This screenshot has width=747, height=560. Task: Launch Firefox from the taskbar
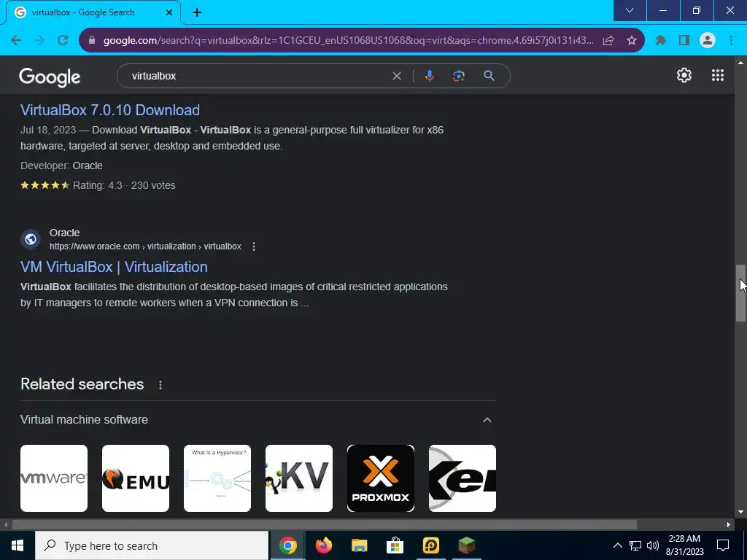[x=323, y=545]
